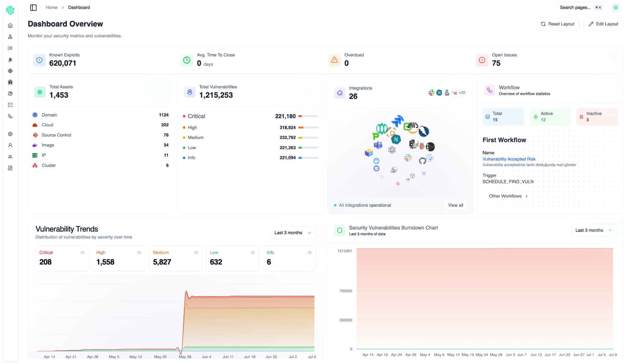The image size is (631, 364).
Task: Toggle visibility of Medium trend series
Action: pos(196,253)
